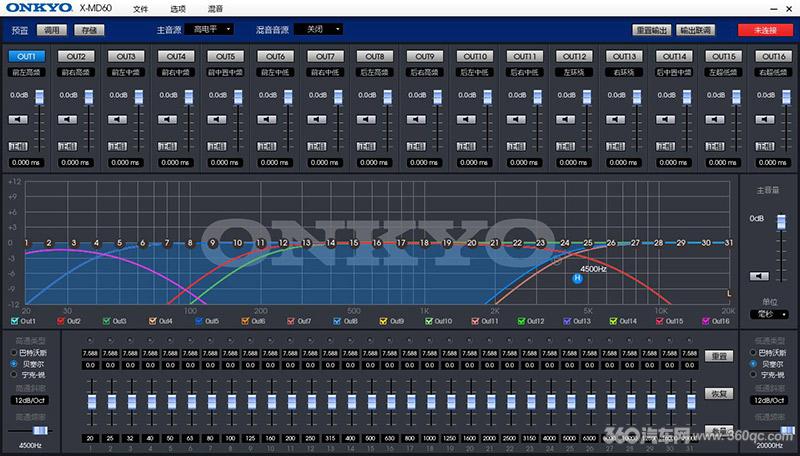Image resolution: width=800 pixels, height=456 pixels.
Task: Select 巴特沃斯 low-pass filter type radio
Action: [x=753, y=352]
